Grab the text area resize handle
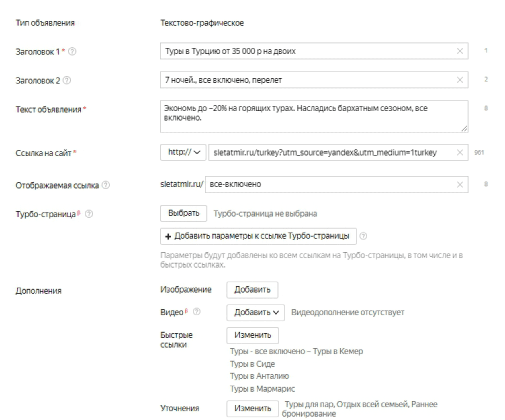Viewport: 505px width, 420px height. [x=465, y=129]
